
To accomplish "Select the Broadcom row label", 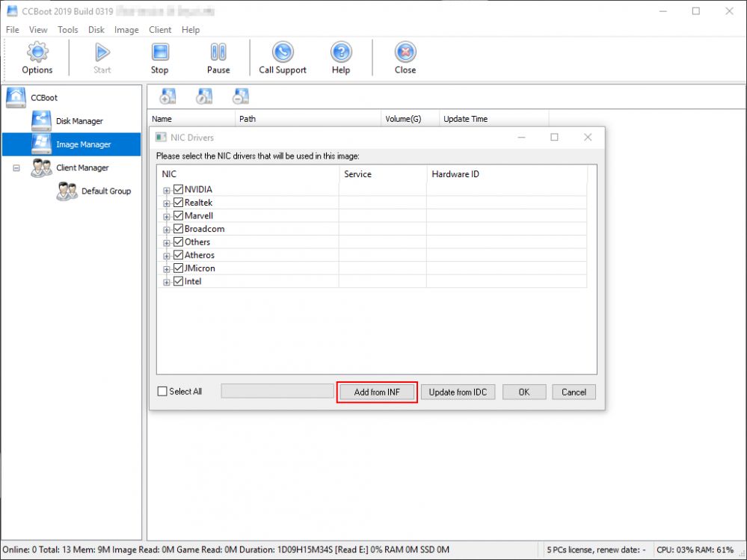I will 204,229.
